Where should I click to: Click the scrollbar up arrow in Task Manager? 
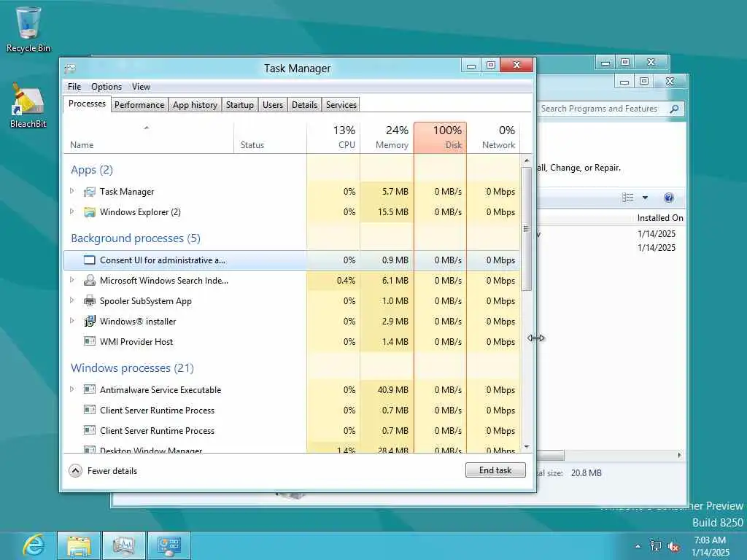click(527, 160)
